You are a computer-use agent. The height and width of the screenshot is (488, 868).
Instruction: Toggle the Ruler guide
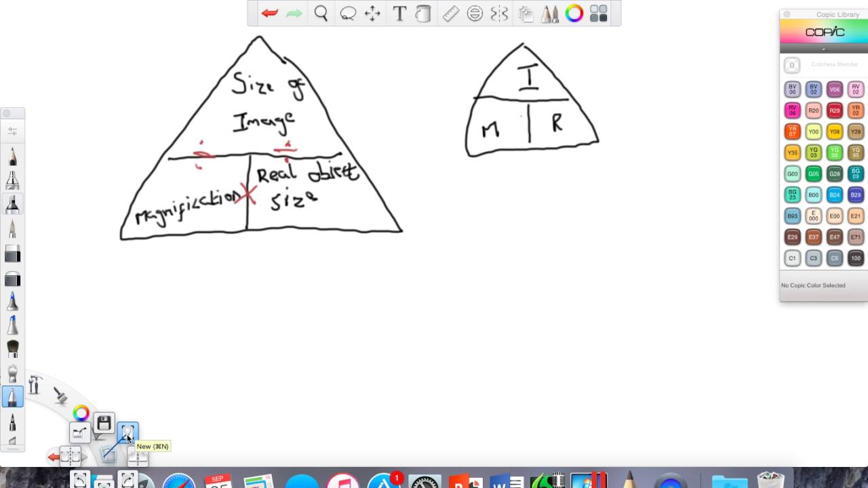click(x=450, y=14)
